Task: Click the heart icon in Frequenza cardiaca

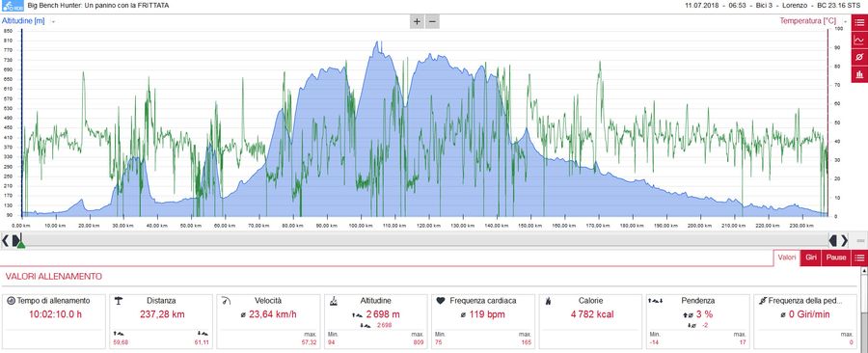Action: point(441,301)
